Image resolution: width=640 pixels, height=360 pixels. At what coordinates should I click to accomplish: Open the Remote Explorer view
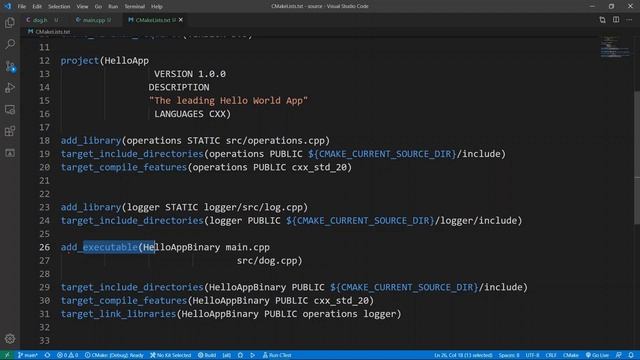(x=10, y=109)
